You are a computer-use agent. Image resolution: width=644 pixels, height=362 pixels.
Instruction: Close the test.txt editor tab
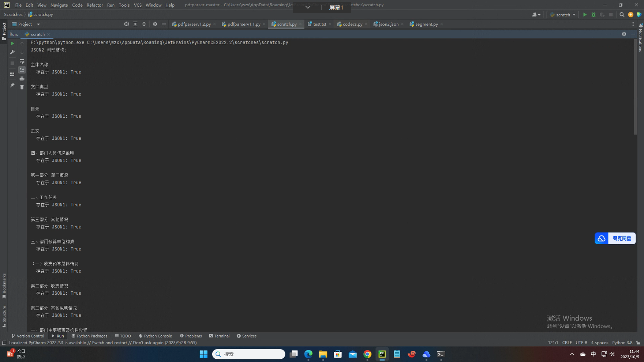point(330,24)
